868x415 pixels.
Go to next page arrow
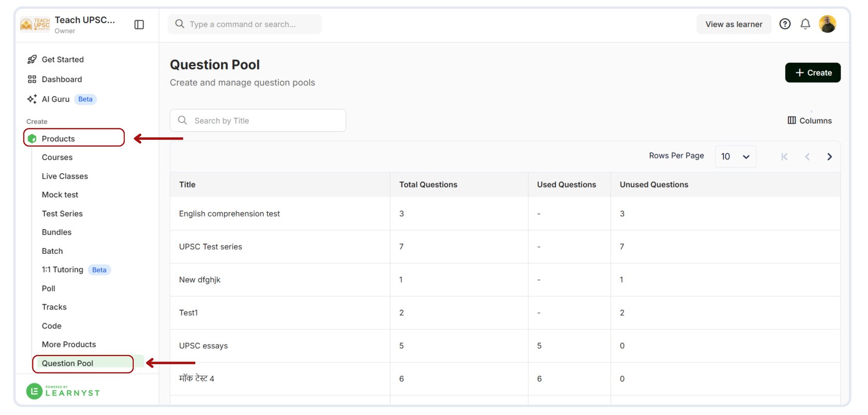830,156
